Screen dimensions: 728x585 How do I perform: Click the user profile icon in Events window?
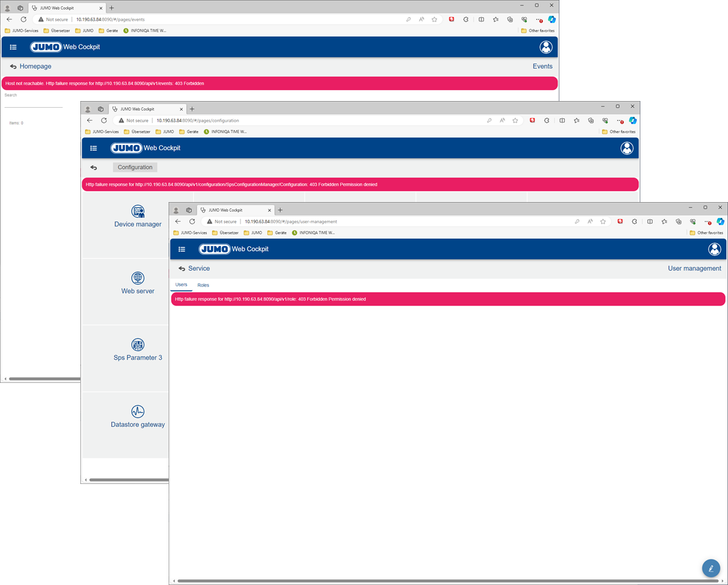(x=545, y=47)
